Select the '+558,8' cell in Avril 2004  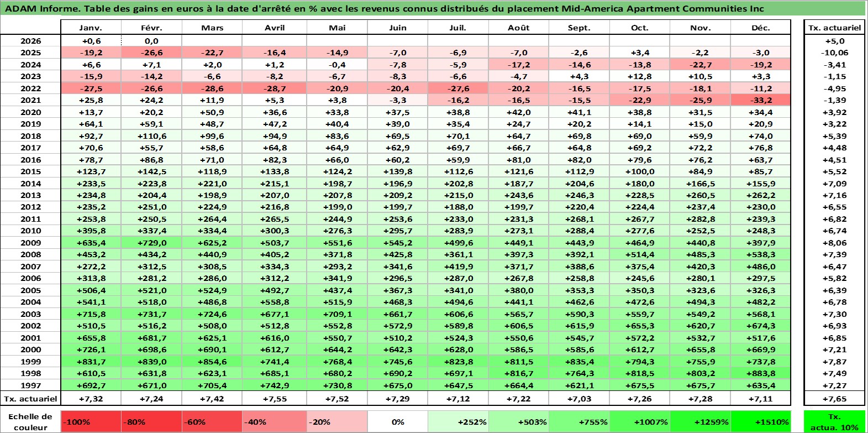pyautogui.click(x=275, y=302)
